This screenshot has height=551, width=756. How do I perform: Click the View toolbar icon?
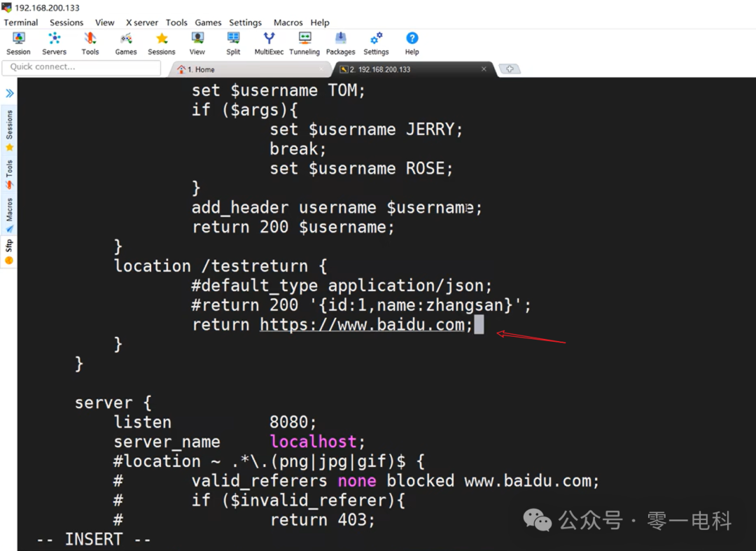coord(197,42)
